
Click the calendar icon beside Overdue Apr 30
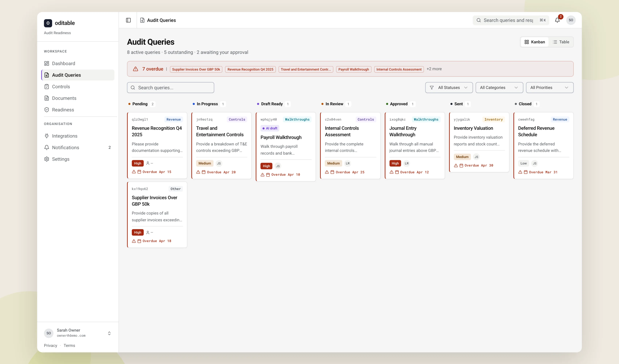coord(461,166)
